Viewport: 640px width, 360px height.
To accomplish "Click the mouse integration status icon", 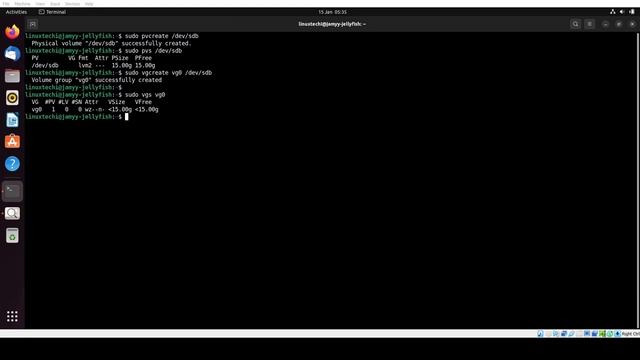I will pos(610,334).
